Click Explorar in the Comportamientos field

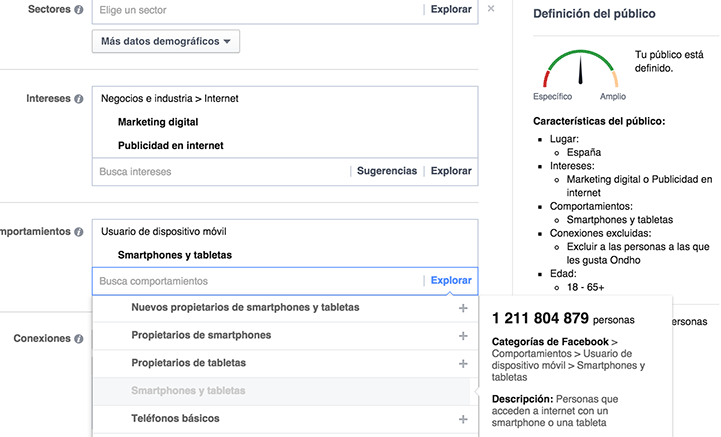451,281
